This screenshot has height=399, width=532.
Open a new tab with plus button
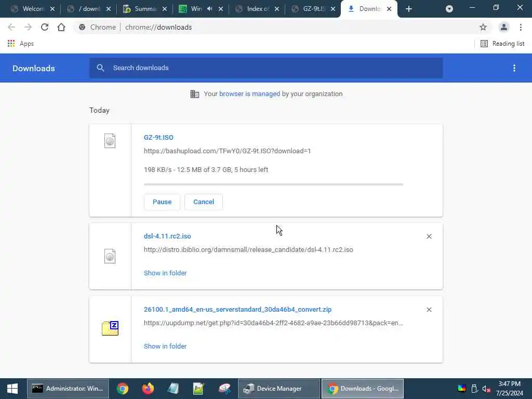tap(409, 9)
